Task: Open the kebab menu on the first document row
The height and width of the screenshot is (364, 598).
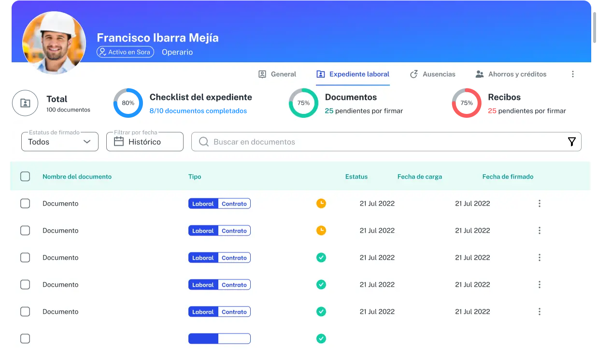Action: pos(540,203)
